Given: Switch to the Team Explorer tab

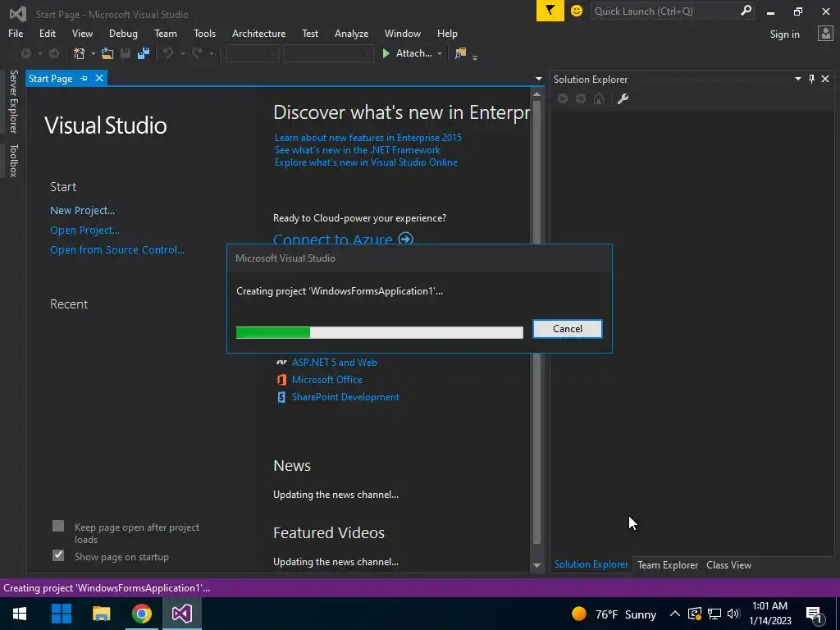Looking at the screenshot, I should (668, 564).
